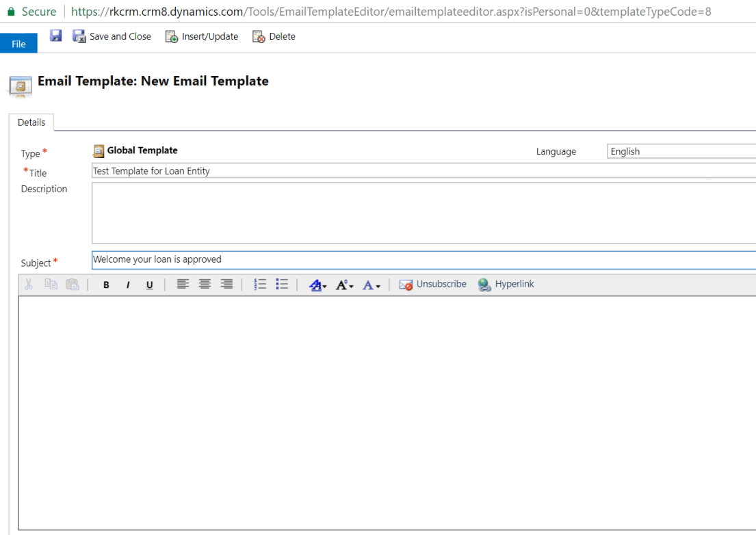Center align the text
This screenshot has height=535, width=756.
pyautogui.click(x=205, y=285)
